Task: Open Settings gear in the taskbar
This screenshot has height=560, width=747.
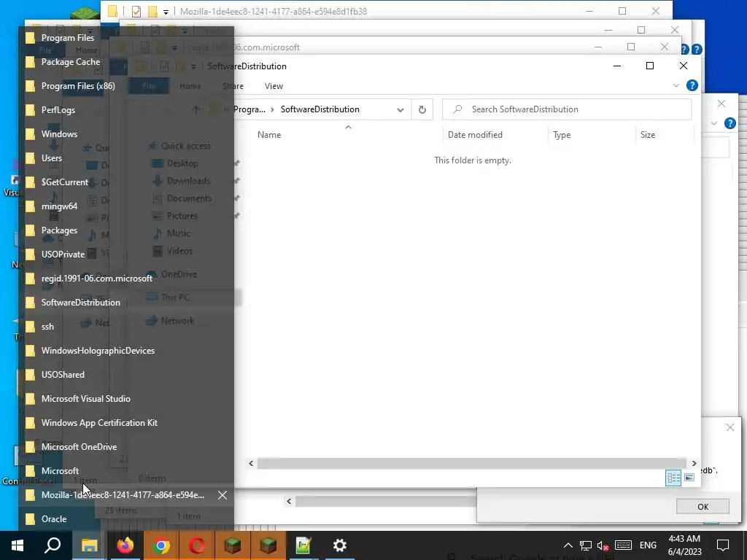Action: click(x=339, y=545)
